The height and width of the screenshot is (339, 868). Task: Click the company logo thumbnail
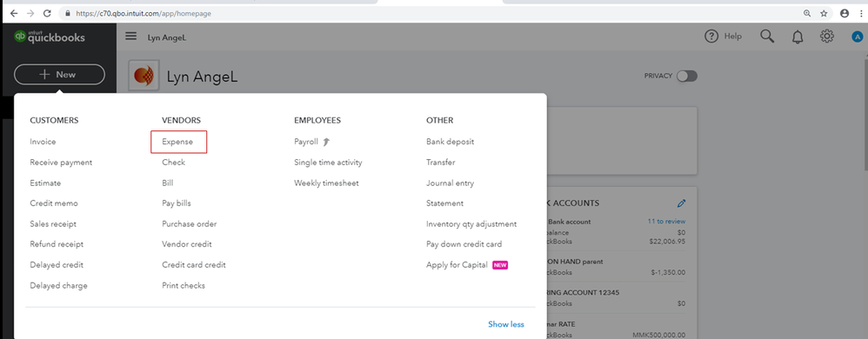pos(144,76)
